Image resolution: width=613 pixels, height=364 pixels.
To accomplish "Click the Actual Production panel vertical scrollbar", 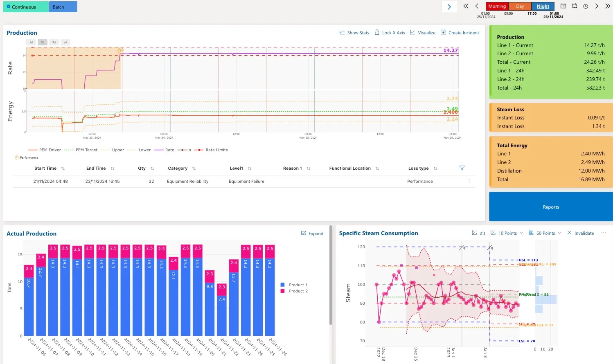I will 331,275.
